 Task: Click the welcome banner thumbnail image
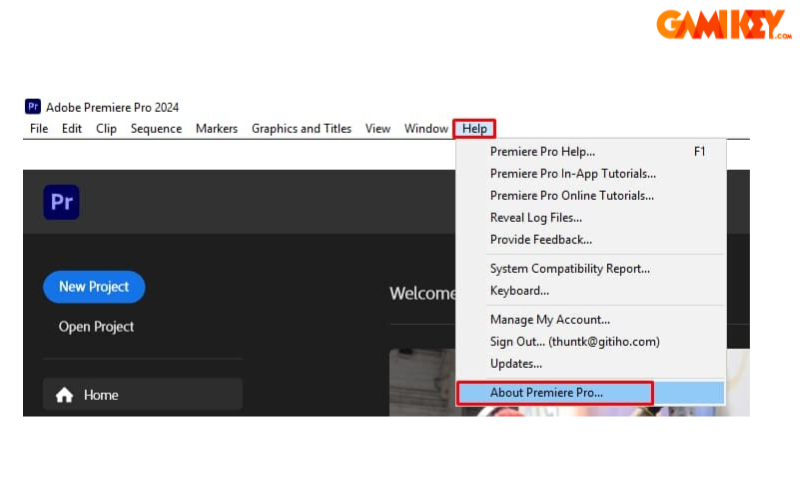coord(422,383)
